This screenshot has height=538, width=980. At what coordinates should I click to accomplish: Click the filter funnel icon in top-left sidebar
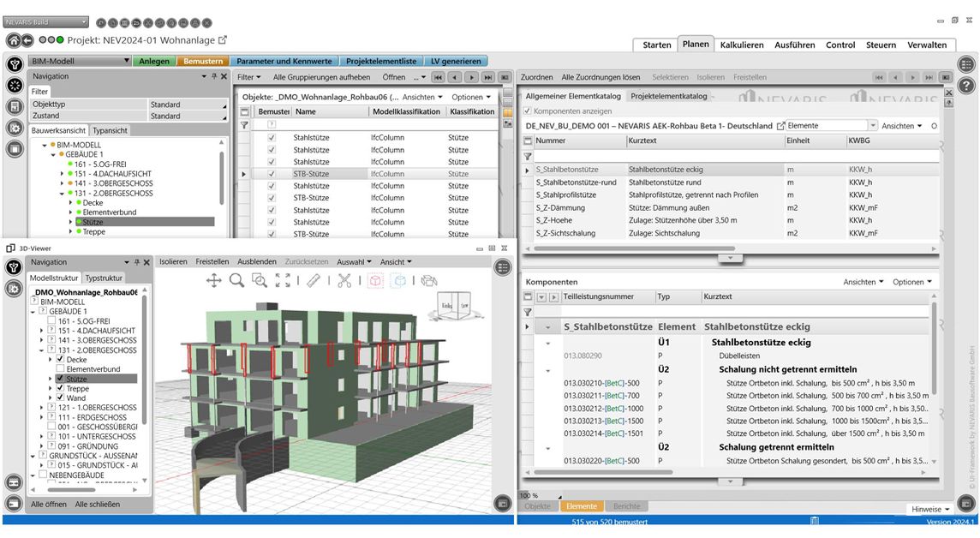(15, 64)
